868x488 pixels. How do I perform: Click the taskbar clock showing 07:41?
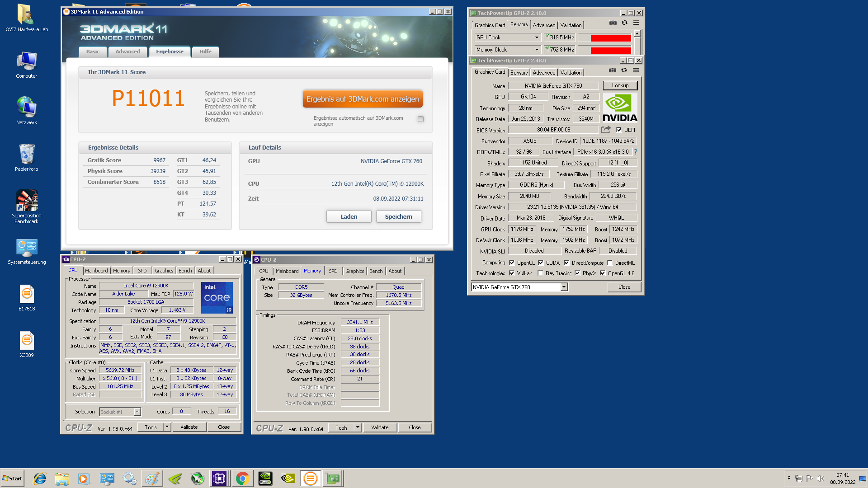pos(842,475)
